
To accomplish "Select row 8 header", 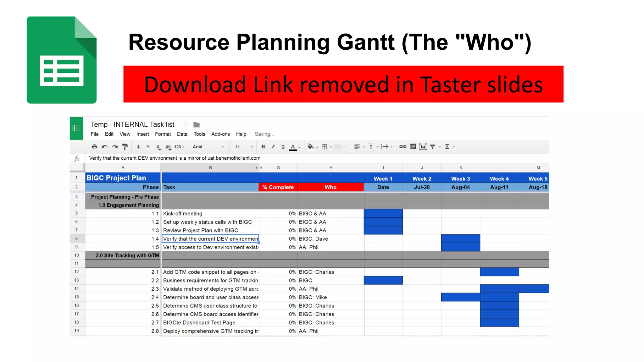I will pos(76,239).
